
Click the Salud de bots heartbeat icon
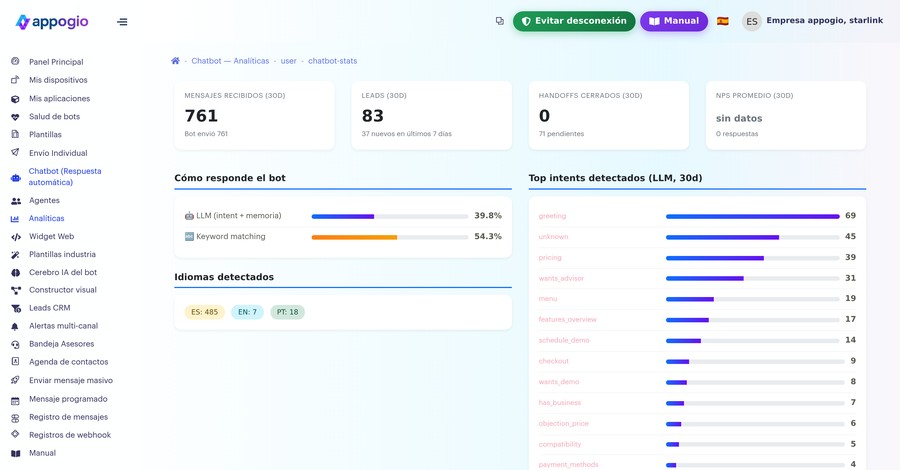point(15,116)
